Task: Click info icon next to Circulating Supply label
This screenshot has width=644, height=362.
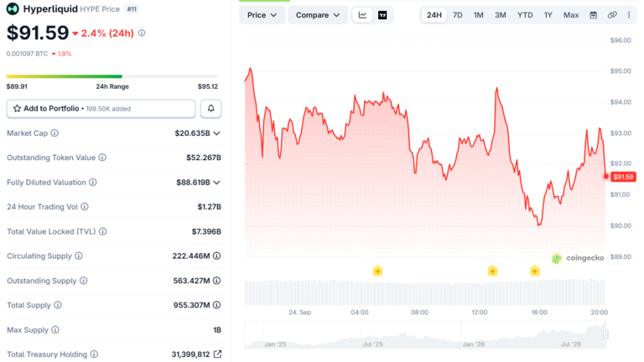Action: click(x=79, y=256)
